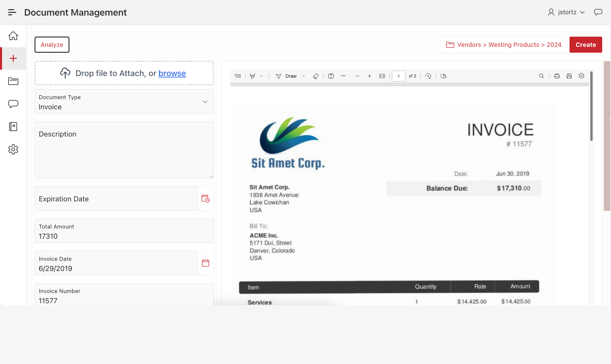Click the Total Amount field showing 17310

pos(124,231)
